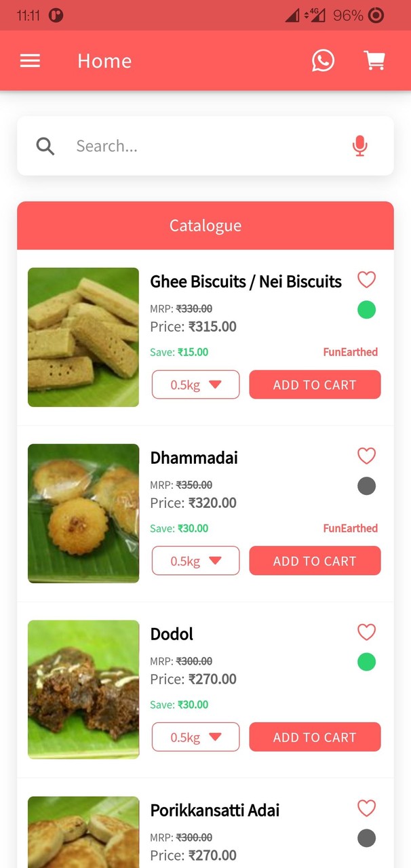Image resolution: width=411 pixels, height=868 pixels.
Task: Tap the green stock indicator on Dodol
Action: click(x=366, y=662)
